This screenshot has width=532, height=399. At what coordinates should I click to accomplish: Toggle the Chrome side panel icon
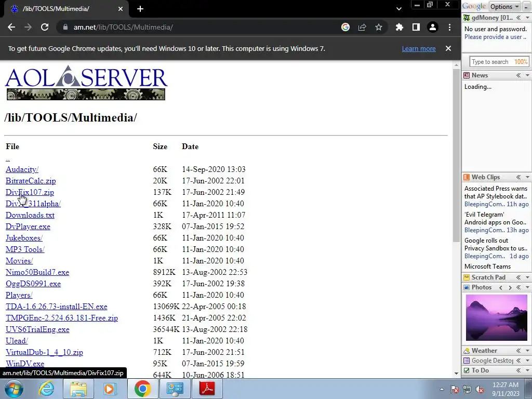(416, 27)
